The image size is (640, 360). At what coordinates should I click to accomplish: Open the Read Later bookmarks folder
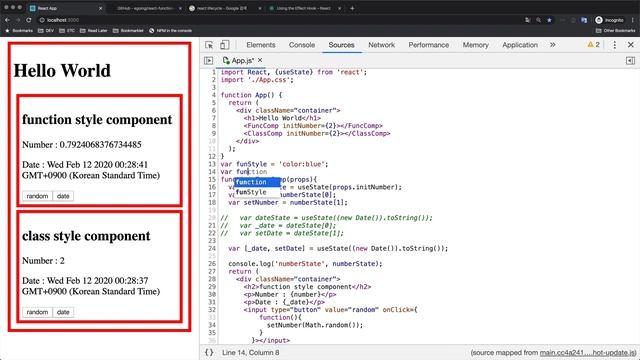tap(93, 31)
